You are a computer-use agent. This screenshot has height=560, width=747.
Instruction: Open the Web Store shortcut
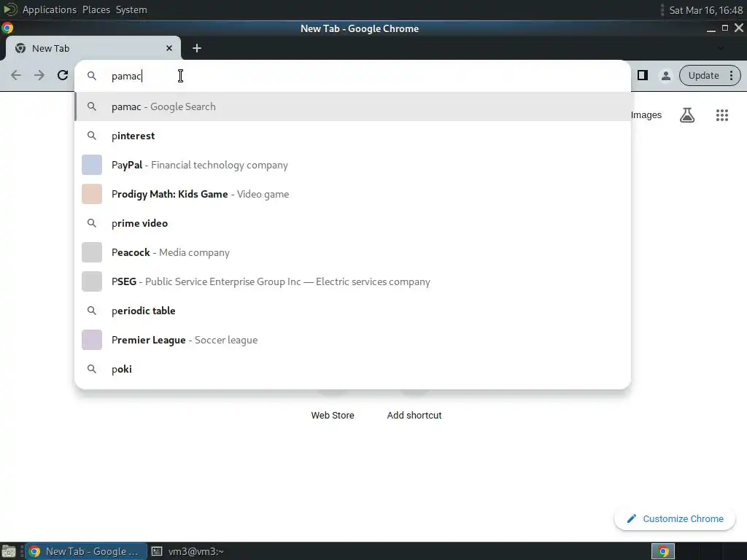tap(333, 415)
